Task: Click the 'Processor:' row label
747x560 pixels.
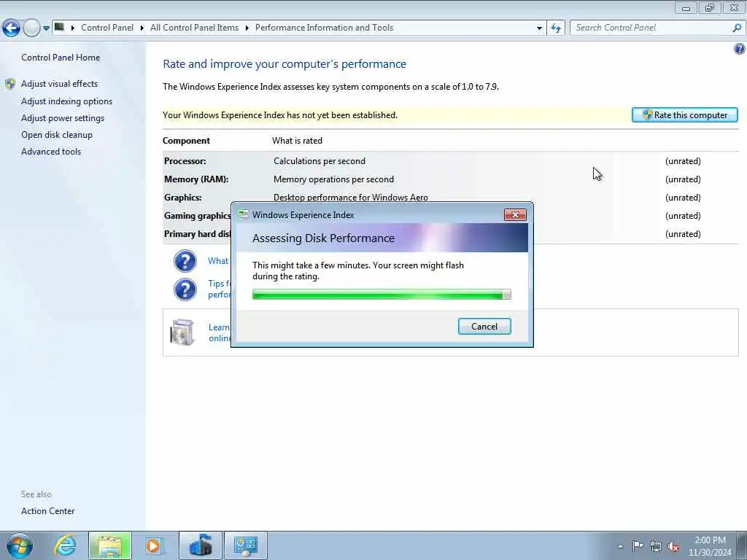Action: pyautogui.click(x=185, y=161)
